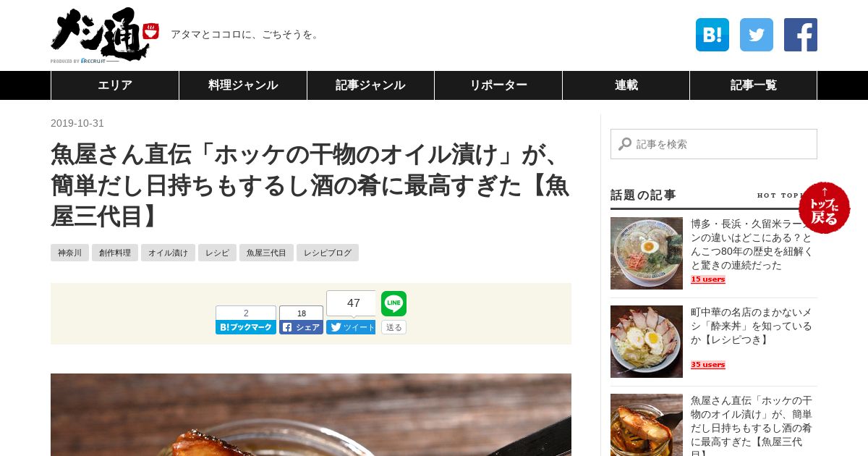Select the 神奈川 tag

69,253
